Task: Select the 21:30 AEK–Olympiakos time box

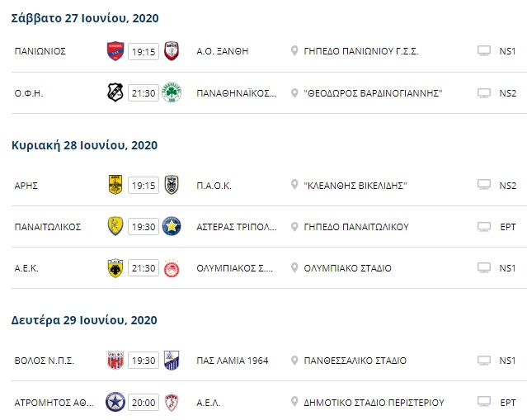Action: (x=144, y=268)
